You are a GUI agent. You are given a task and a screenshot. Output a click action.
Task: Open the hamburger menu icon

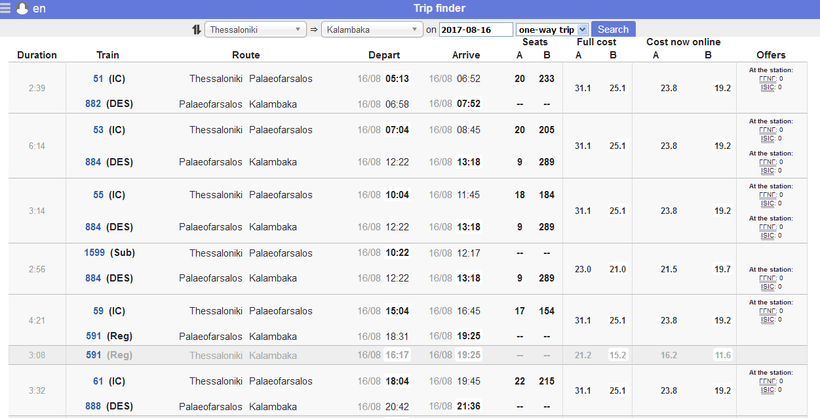7,9
